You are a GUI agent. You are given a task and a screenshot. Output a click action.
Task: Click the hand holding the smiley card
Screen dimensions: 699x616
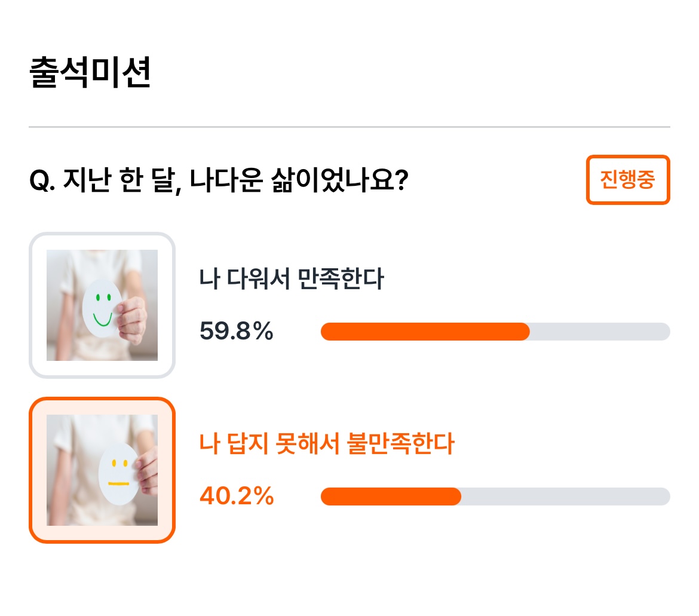(131, 321)
